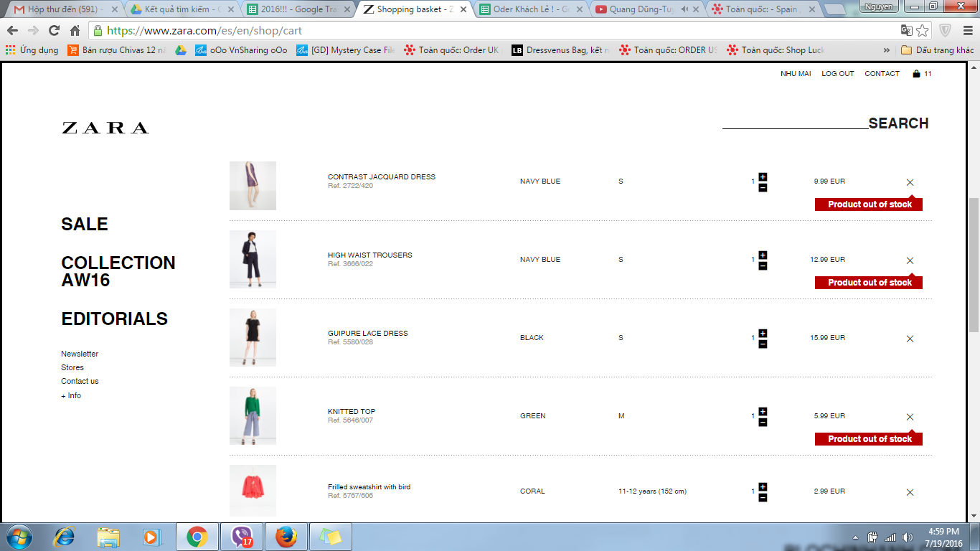Open shopping bag icon showing 11 items
The image size is (980, 551).
click(x=916, y=74)
